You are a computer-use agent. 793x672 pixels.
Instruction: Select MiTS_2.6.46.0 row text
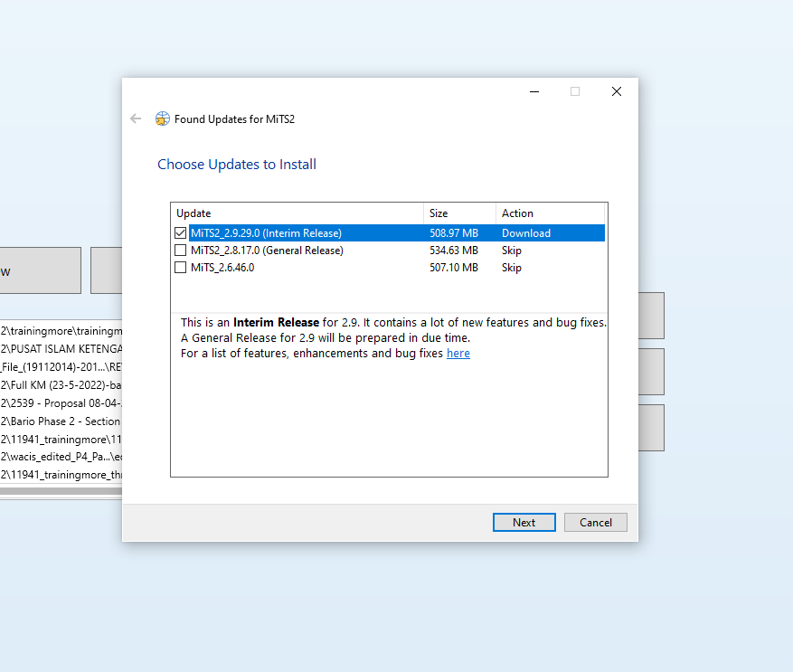[x=222, y=267]
